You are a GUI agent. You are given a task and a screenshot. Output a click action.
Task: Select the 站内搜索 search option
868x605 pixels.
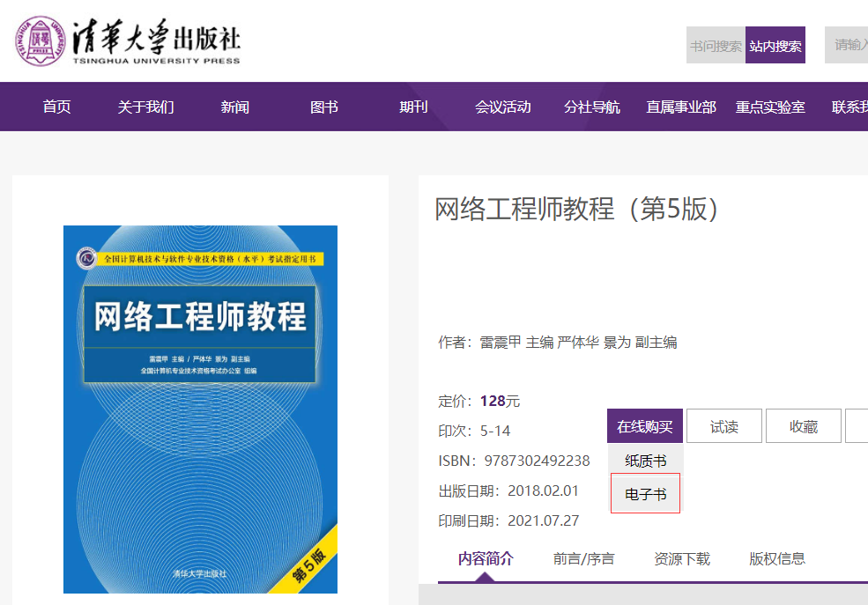pyautogui.click(x=775, y=46)
